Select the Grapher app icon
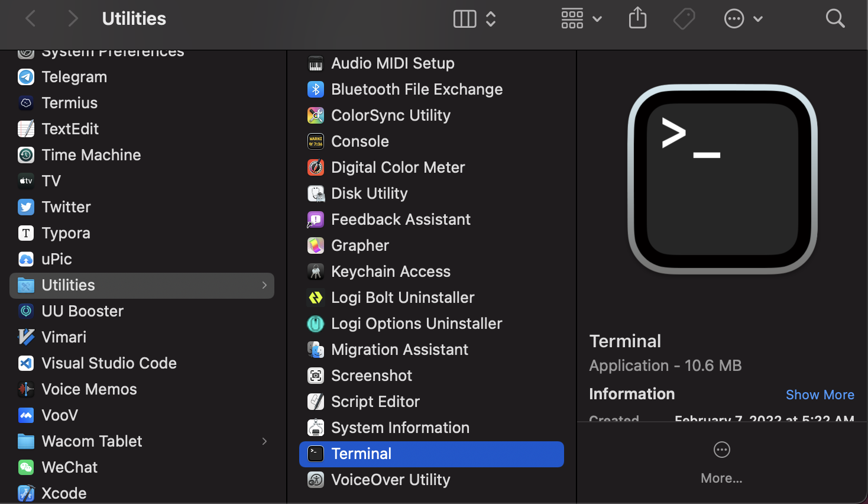The height and width of the screenshot is (504, 868). [x=316, y=245]
